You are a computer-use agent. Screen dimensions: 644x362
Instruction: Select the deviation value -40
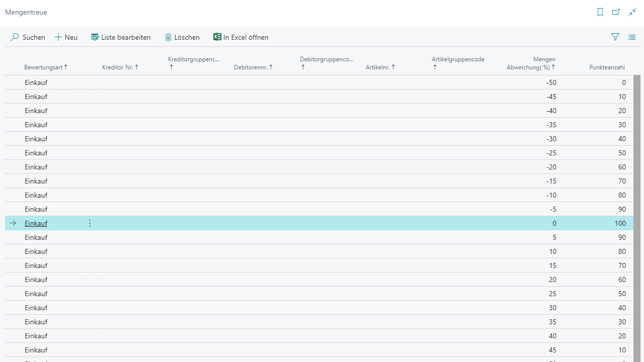pos(551,111)
